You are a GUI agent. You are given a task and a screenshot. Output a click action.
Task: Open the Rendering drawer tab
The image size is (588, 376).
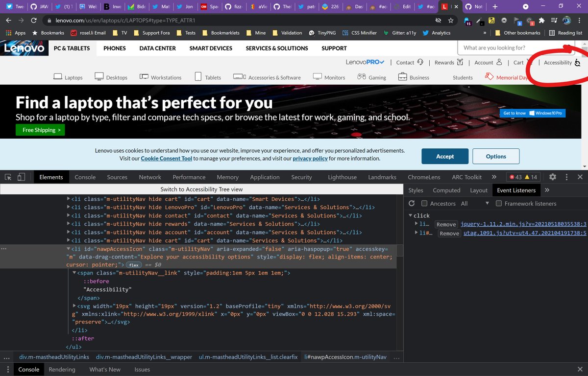pyautogui.click(x=62, y=369)
